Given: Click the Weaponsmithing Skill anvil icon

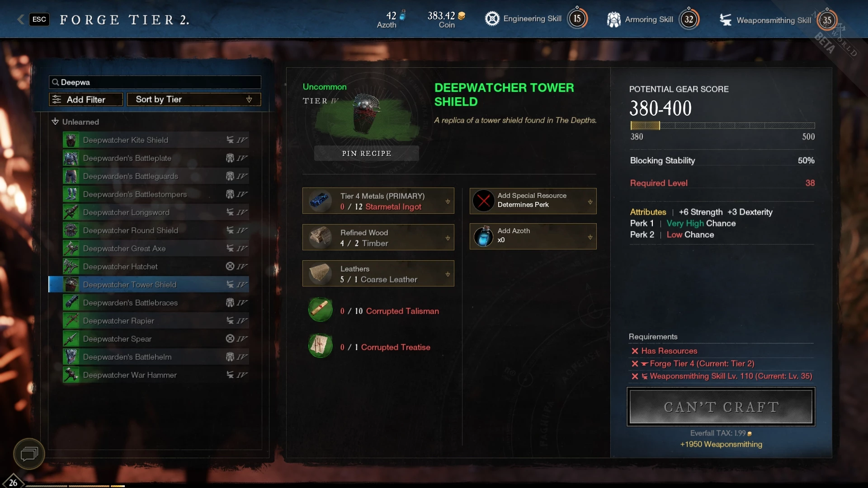Looking at the screenshot, I should pos(726,20).
